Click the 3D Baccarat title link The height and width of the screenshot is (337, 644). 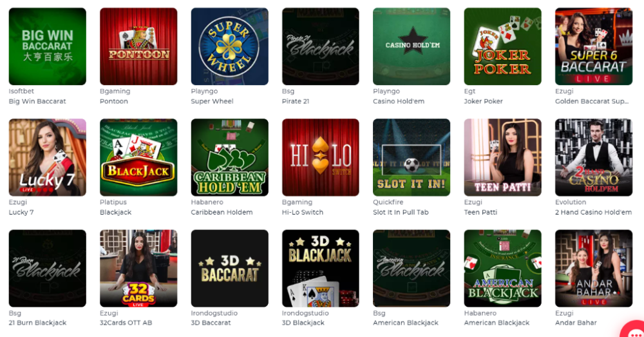click(x=211, y=323)
